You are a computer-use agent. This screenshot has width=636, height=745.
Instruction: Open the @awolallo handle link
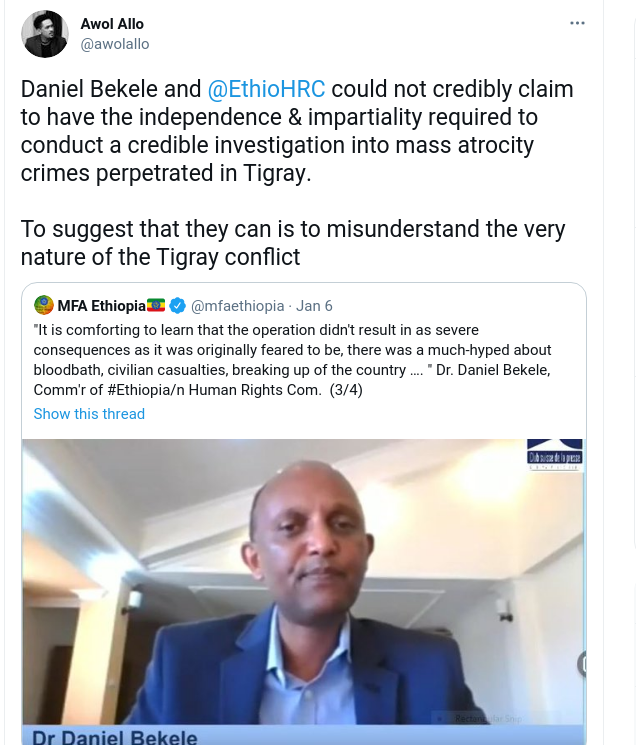(115, 44)
